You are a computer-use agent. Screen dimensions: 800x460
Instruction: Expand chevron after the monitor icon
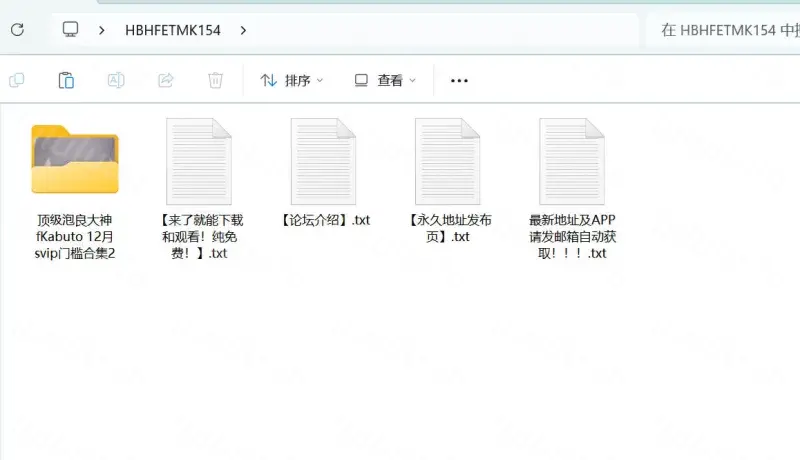click(102, 31)
